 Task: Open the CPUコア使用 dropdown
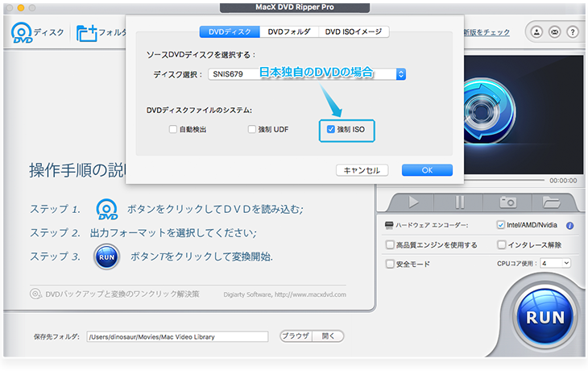[x=556, y=263]
